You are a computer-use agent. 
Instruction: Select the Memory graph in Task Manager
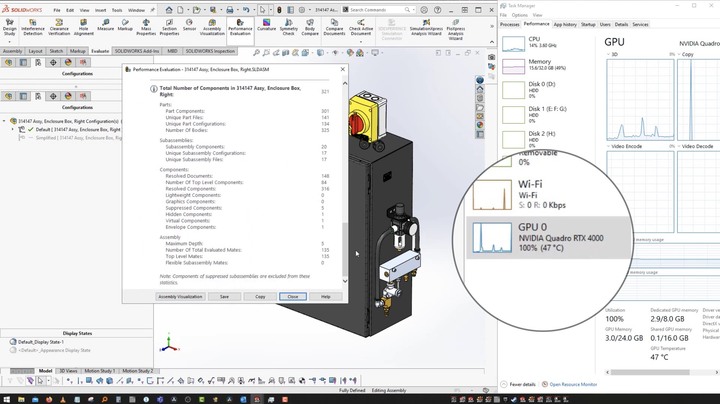(x=513, y=66)
